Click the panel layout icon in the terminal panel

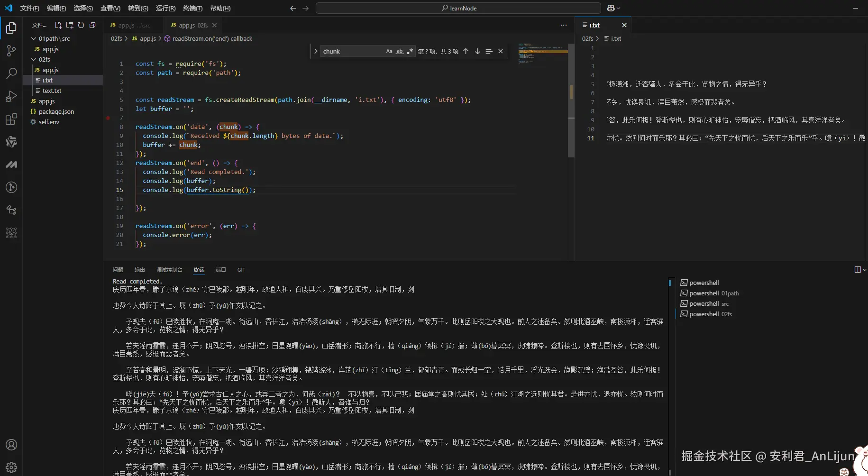[858, 270]
